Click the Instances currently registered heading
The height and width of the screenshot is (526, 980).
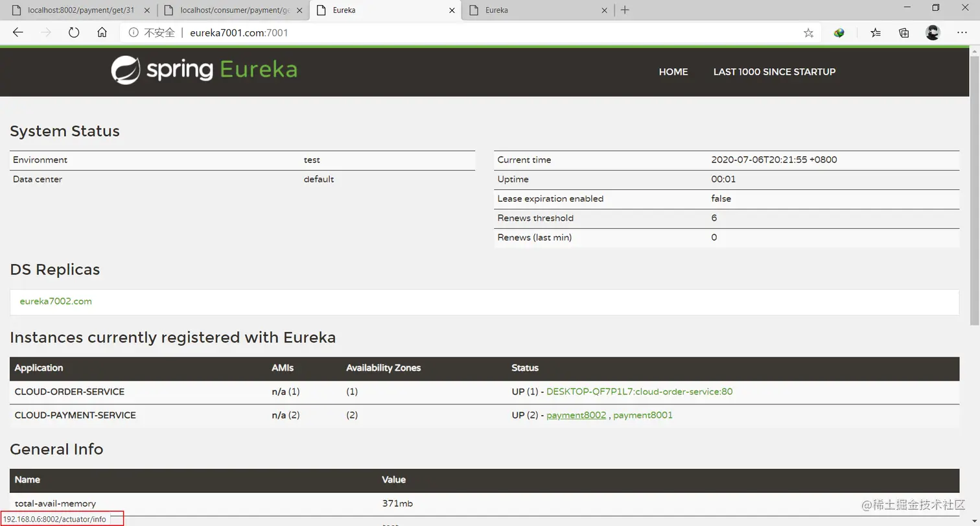pyautogui.click(x=172, y=337)
